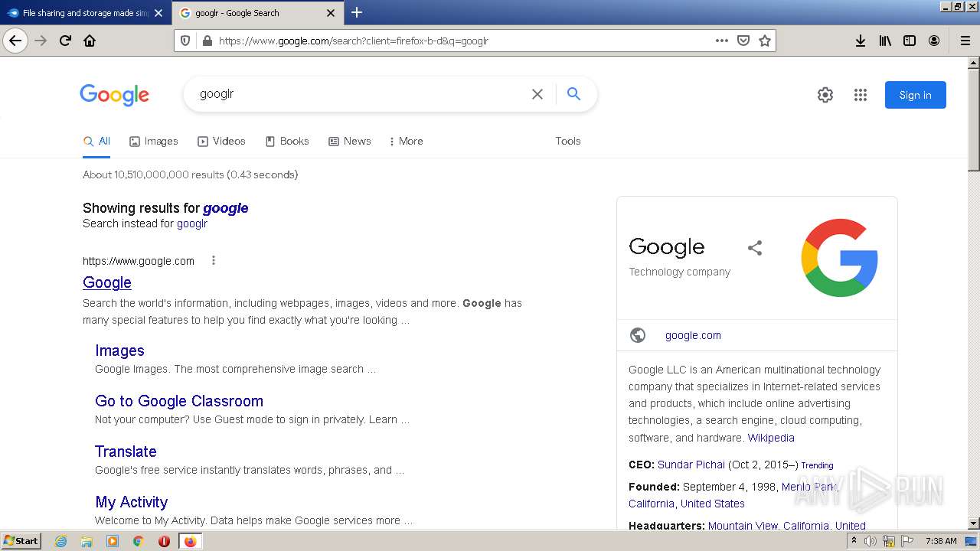Open Internet Explorer from taskbar
980x551 pixels.
click(61, 541)
